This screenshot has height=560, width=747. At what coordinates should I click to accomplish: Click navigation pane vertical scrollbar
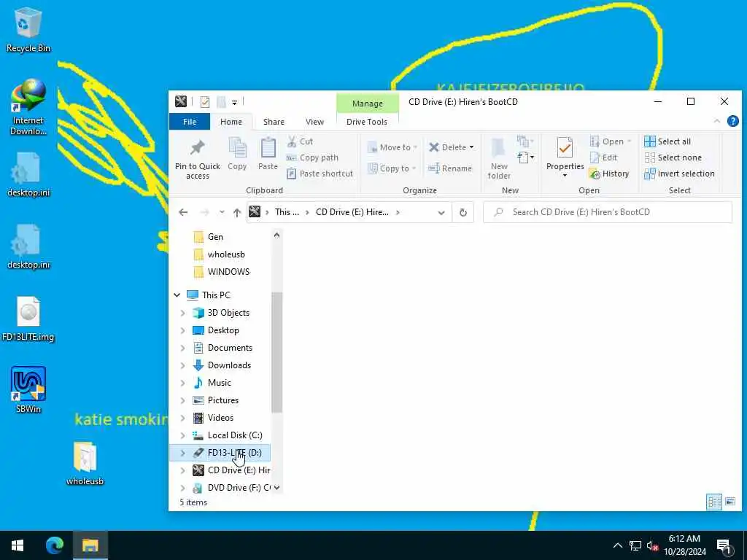click(x=276, y=352)
